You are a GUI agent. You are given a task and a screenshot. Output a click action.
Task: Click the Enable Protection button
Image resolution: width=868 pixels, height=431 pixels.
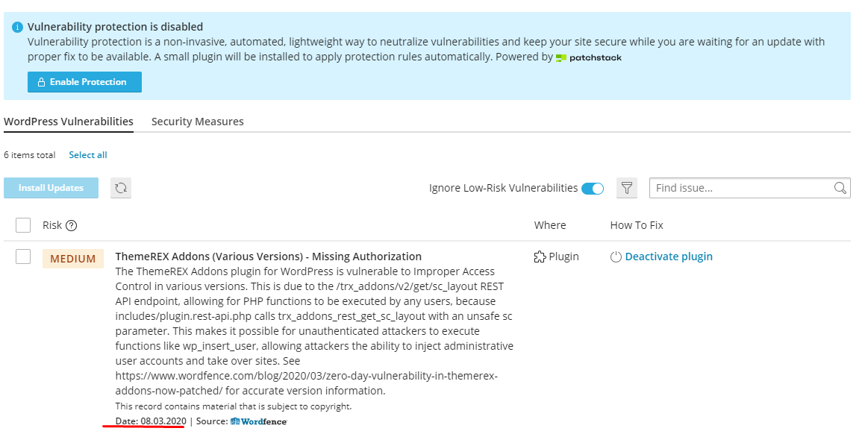coord(84,82)
